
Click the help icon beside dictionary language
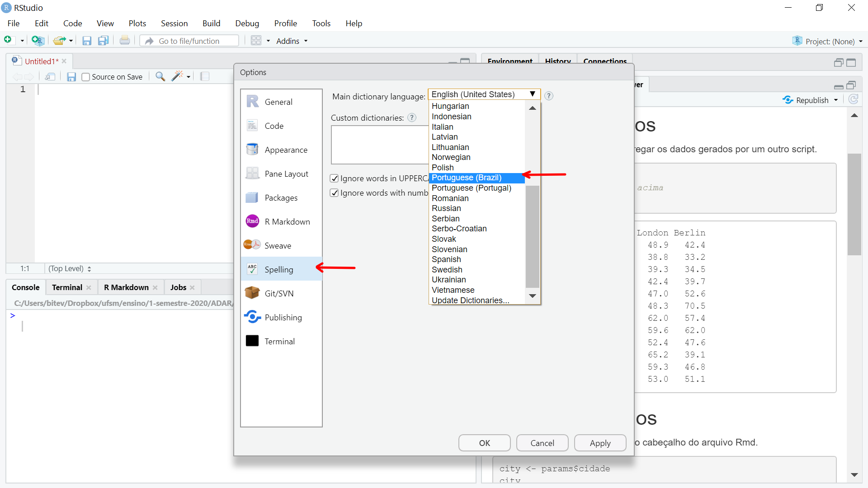(549, 96)
